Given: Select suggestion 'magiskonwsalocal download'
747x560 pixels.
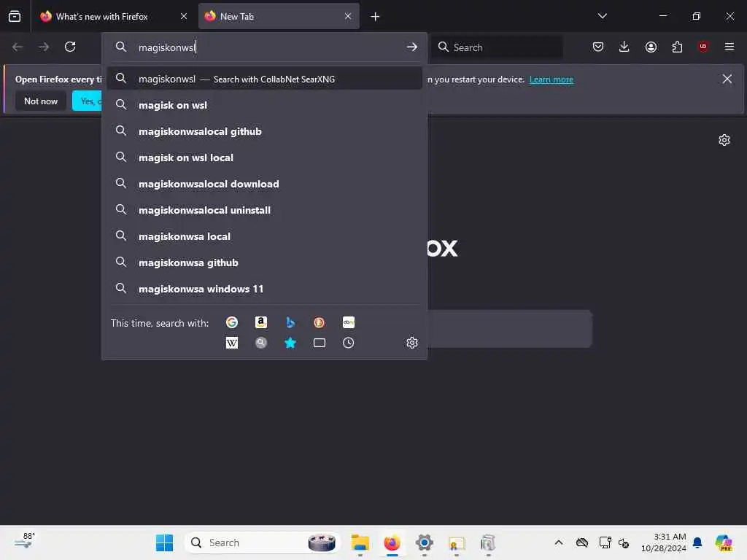Looking at the screenshot, I should click(x=264, y=184).
